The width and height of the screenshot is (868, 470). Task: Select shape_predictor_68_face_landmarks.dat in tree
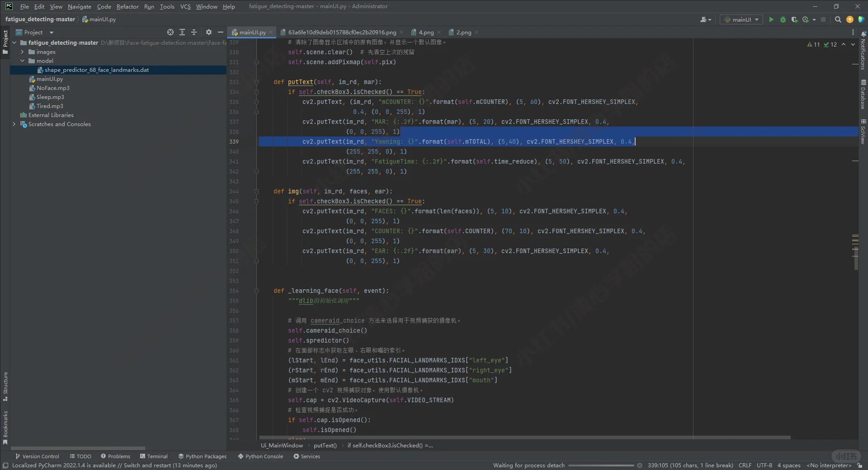96,70
